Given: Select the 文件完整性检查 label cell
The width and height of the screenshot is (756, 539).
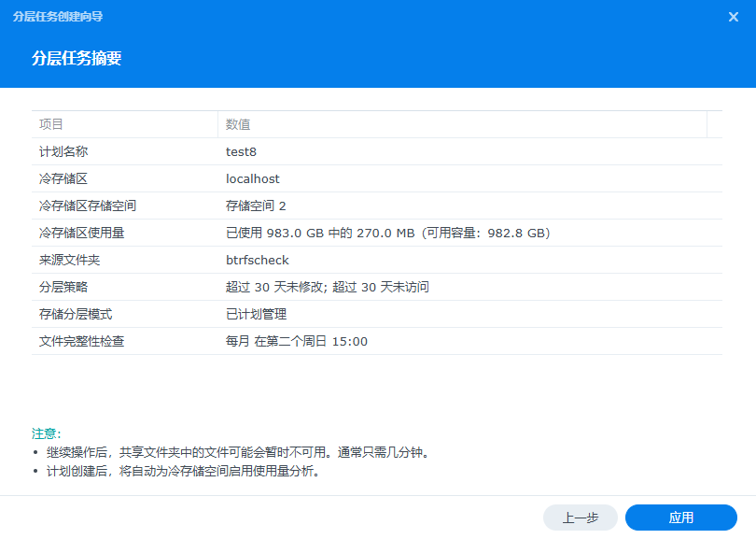Looking at the screenshot, I should (82, 341).
